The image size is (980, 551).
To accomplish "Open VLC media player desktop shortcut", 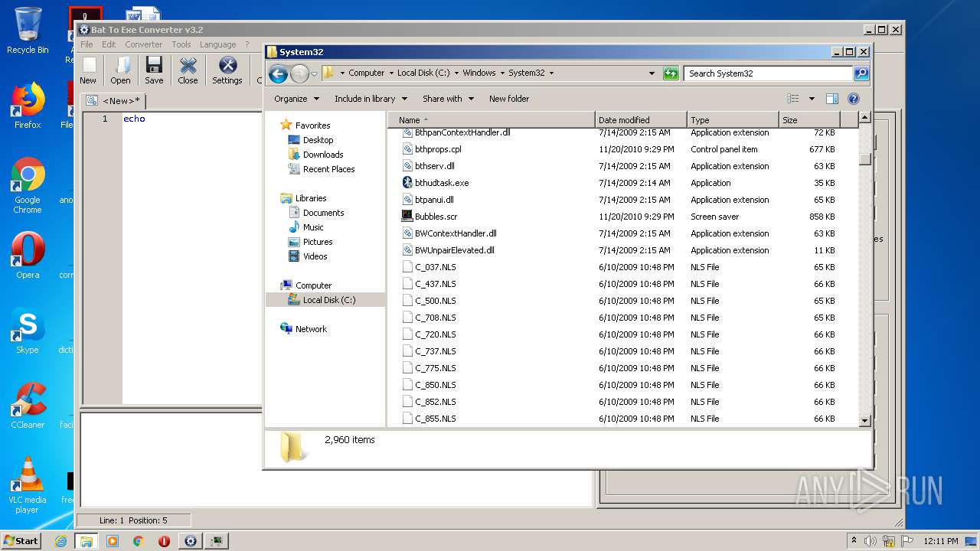I will [x=28, y=485].
